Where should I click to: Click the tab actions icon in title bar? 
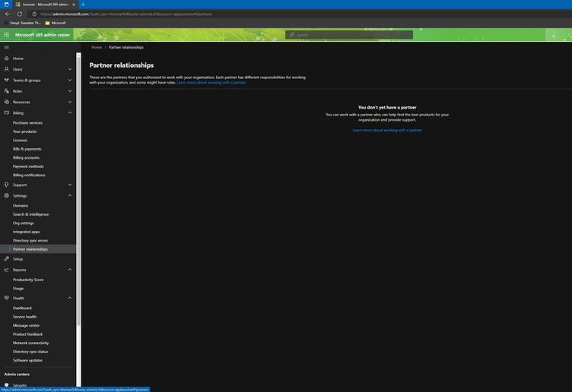[6, 5]
